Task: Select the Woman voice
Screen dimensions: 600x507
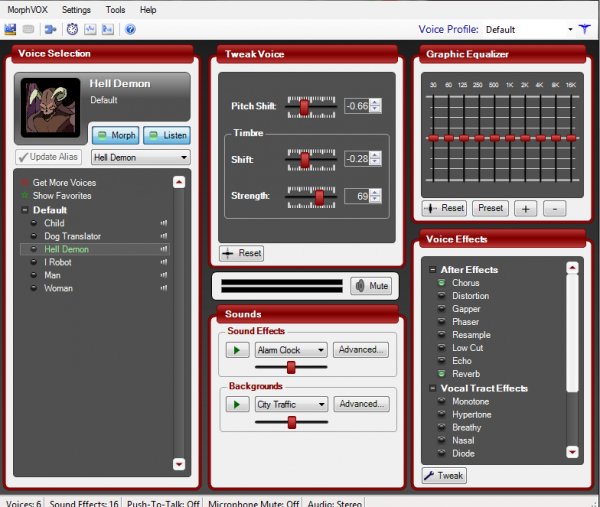Action: pos(58,288)
